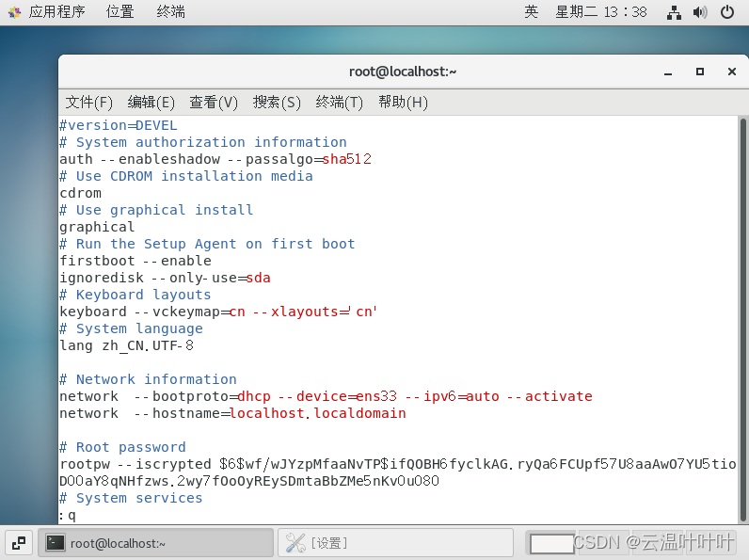Click the 'graphical' command line
Screen dimensions: 749x560
click(97, 227)
